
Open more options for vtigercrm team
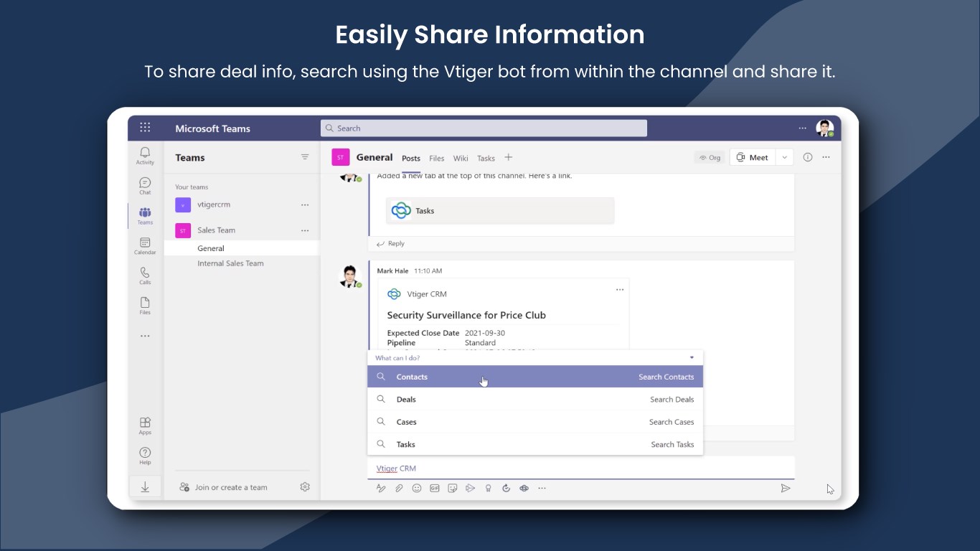305,205
